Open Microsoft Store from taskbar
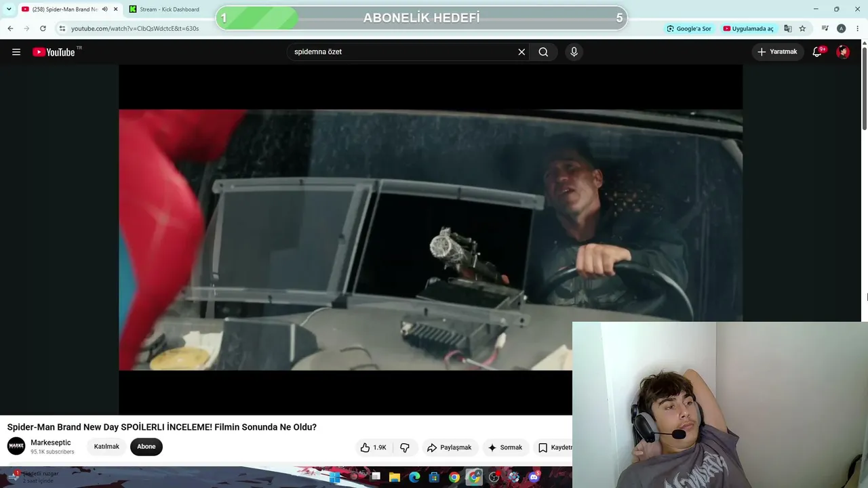 coord(435,477)
